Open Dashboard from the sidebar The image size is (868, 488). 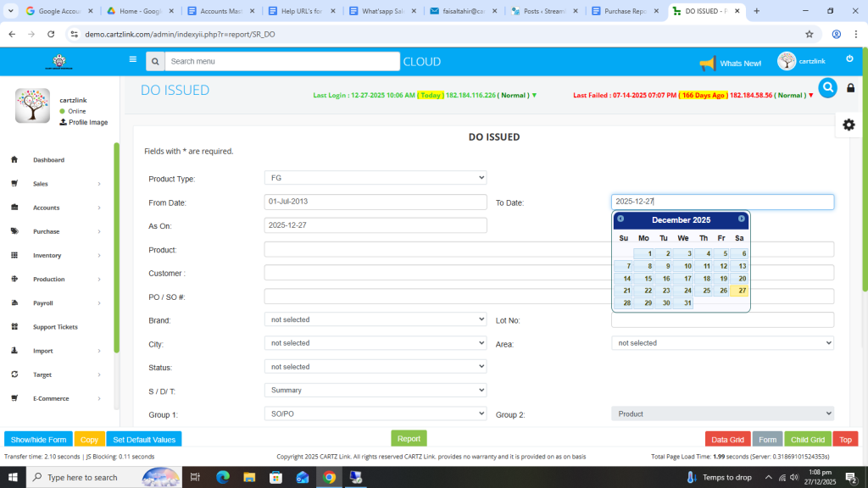[x=48, y=160]
